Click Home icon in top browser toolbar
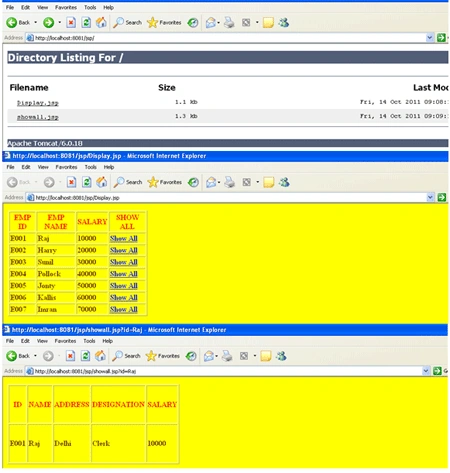 [101, 23]
